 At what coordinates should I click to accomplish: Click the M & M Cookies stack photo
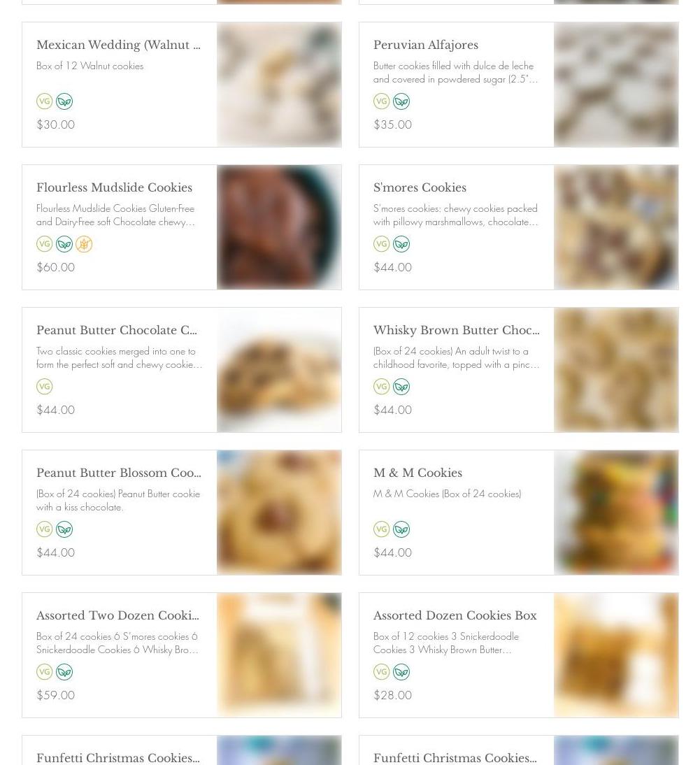616,513
